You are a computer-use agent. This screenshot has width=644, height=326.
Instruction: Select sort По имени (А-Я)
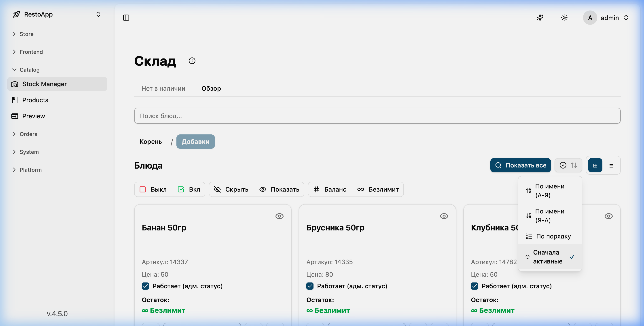(x=549, y=191)
